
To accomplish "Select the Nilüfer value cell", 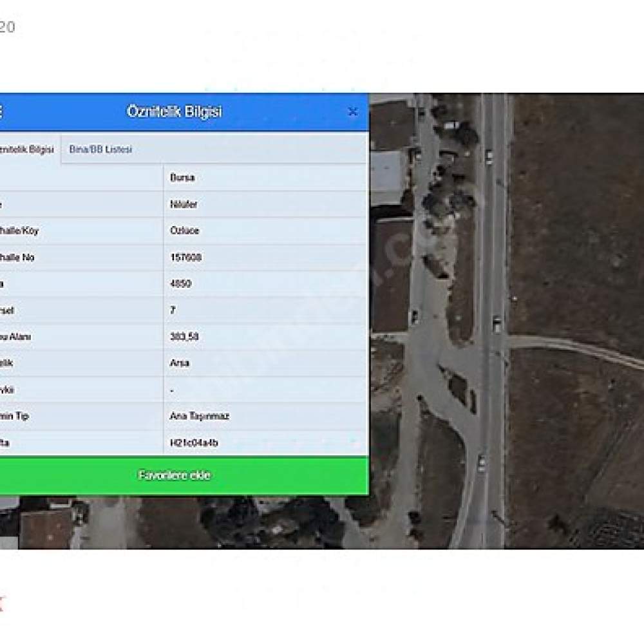I will pos(265,204).
